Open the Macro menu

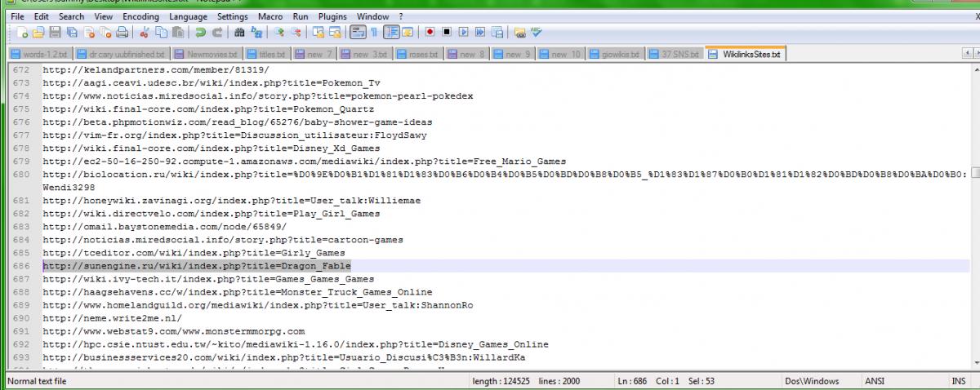271,16
